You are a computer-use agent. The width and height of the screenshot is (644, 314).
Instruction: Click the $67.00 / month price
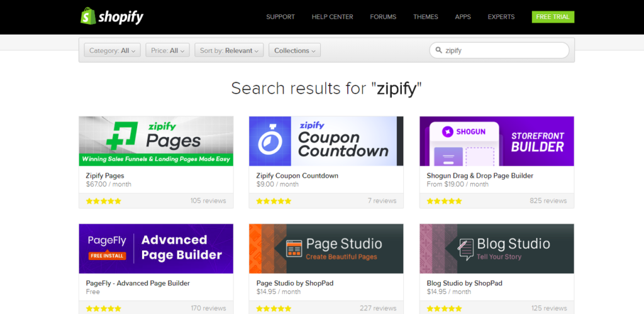109,185
